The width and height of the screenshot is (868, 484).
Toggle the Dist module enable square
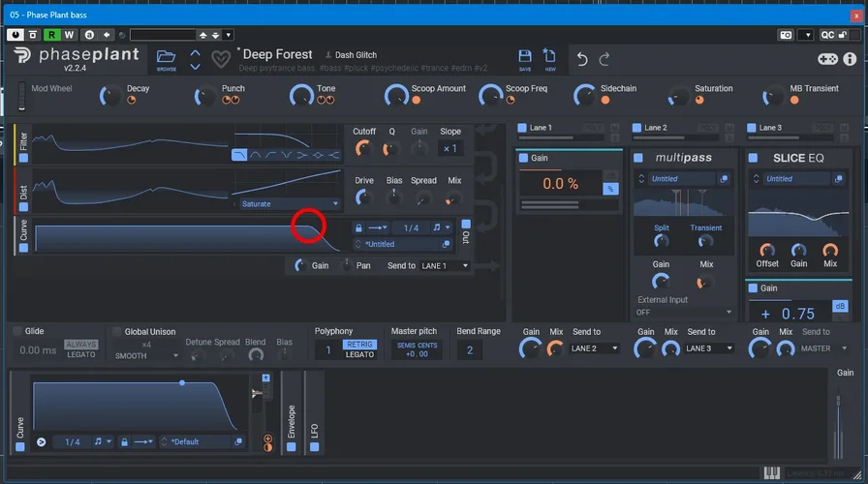(23, 205)
